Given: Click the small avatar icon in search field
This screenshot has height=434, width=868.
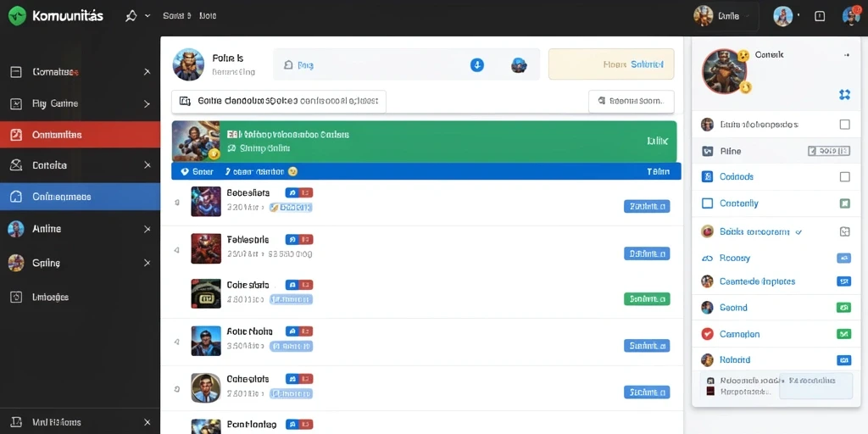Looking at the screenshot, I should (519, 65).
